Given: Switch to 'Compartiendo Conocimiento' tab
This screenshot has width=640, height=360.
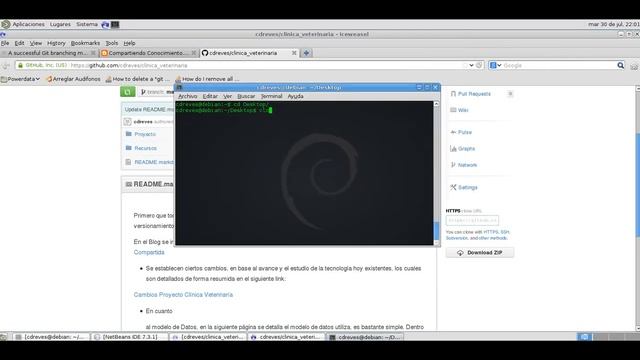Looking at the screenshot, I should coord(148,53).
